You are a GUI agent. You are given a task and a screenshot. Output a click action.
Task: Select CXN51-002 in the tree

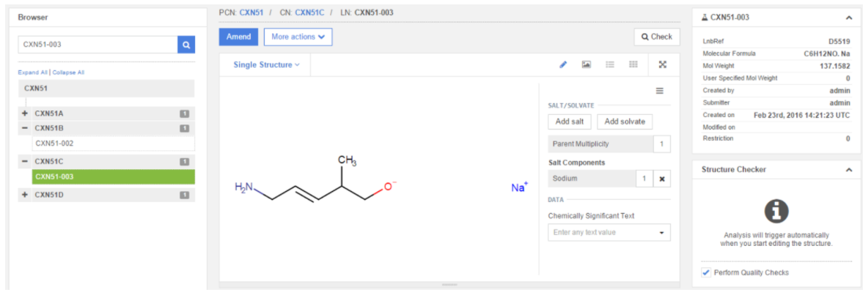(55, 143)
